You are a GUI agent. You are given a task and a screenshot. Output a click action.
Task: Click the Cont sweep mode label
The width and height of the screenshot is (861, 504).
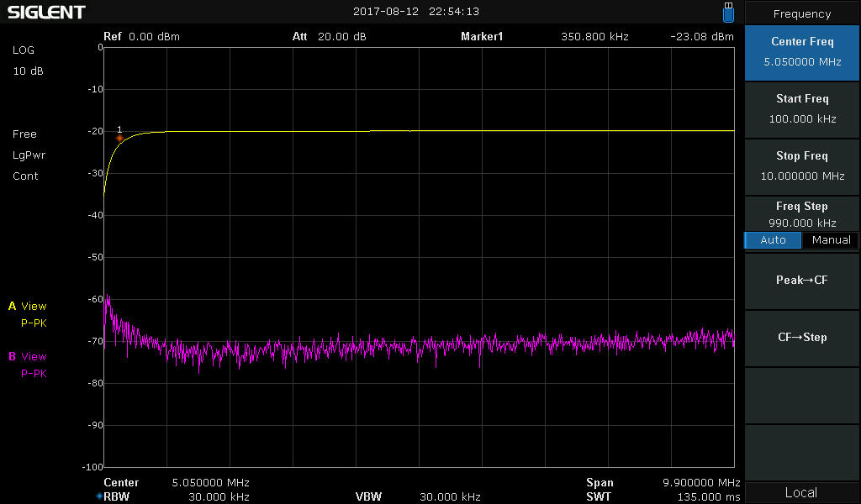pos(25,176)
